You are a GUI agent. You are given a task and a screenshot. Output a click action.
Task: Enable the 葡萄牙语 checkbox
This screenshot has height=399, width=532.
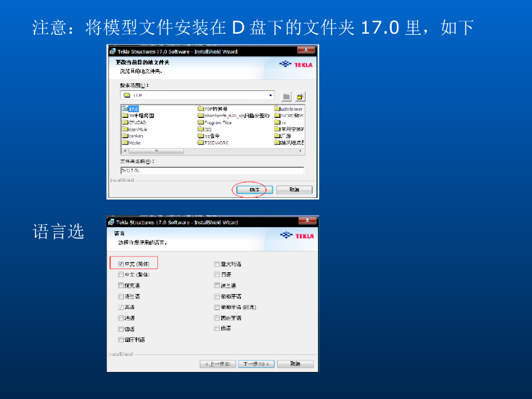[217, 297]
